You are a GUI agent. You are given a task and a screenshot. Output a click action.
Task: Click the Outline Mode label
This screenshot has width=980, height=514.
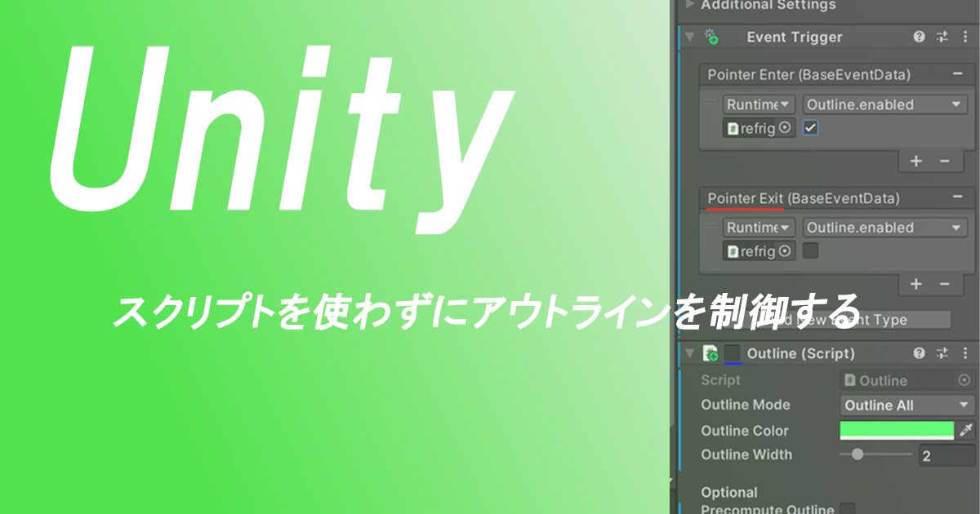746,405
